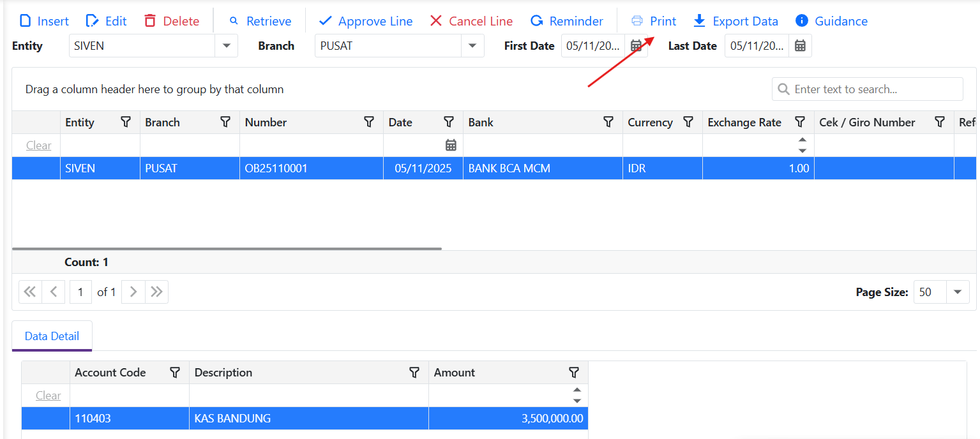Click the 3,500,000.00 amount cell

click(x=508, y=419)
